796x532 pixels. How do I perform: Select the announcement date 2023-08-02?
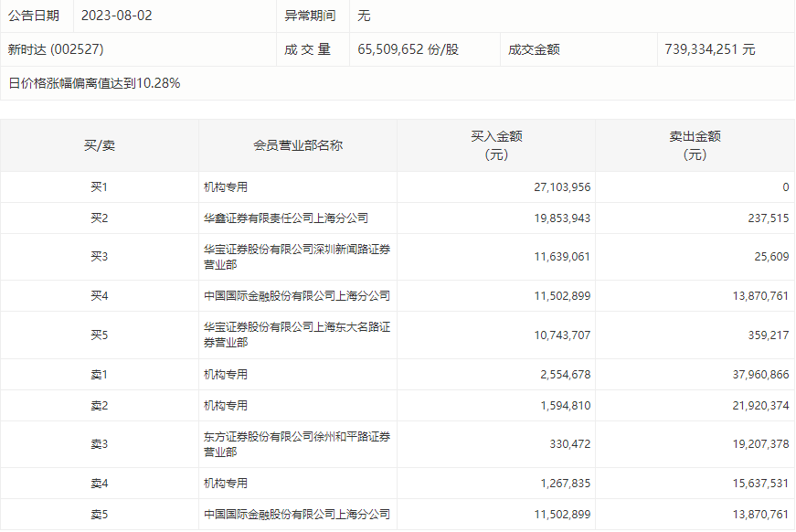click(x=116, y=16)
